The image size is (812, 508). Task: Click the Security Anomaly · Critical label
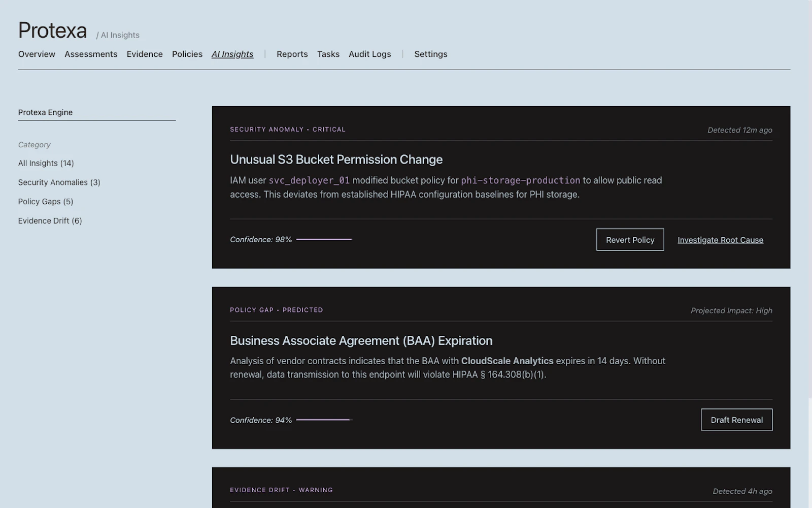288,130
